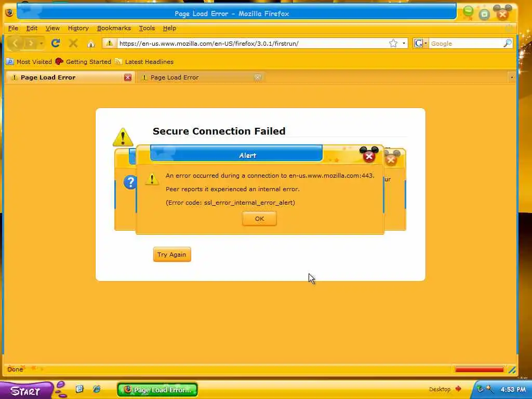Image resolution: width=532 pixels, height=399 pixels.
Task: Click the first system tray icon
Action: (480, 389)
